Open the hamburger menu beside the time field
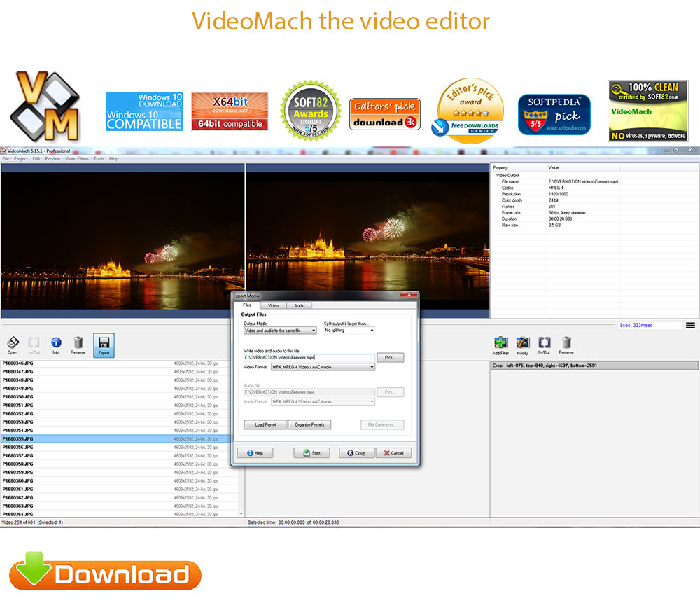Viewport: 700px width, 603px height. click(x=691, y=325)
